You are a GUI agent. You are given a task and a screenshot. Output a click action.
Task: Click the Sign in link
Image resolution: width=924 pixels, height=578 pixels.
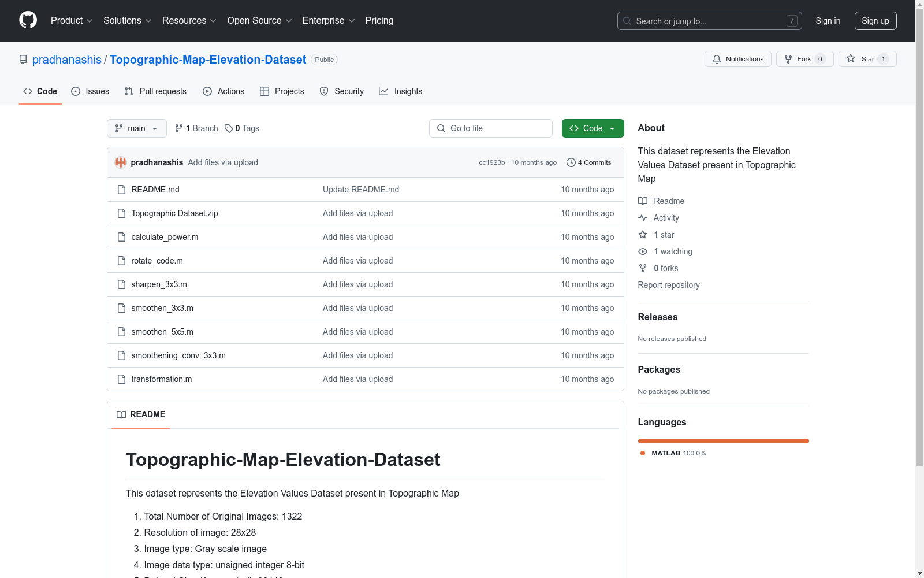pos(828,21)
